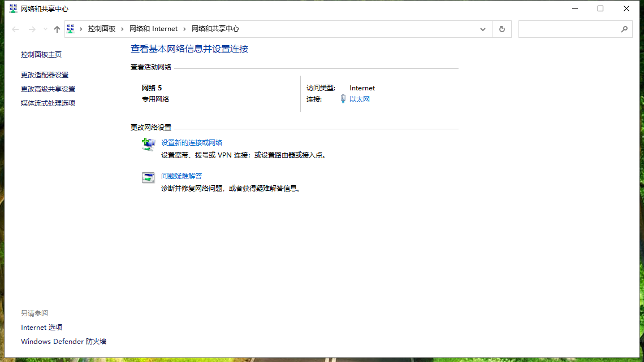在面包屑中选择"网络和 Internet"

tap(154, 28)
